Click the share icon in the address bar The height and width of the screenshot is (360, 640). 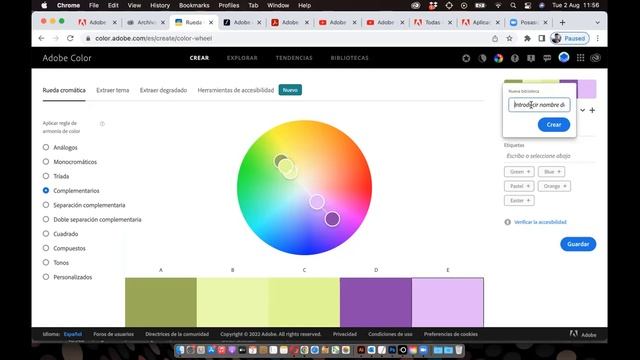pyautogui.click(x=495, y=38)
